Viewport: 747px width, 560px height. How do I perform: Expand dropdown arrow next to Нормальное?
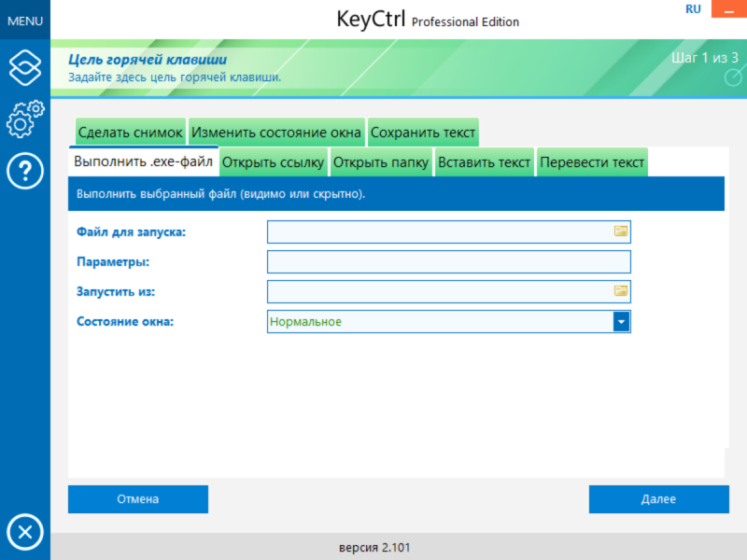(621, 321)
